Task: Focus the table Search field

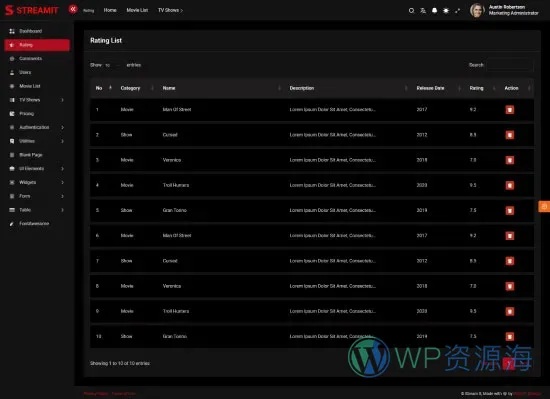Action: 510,65
